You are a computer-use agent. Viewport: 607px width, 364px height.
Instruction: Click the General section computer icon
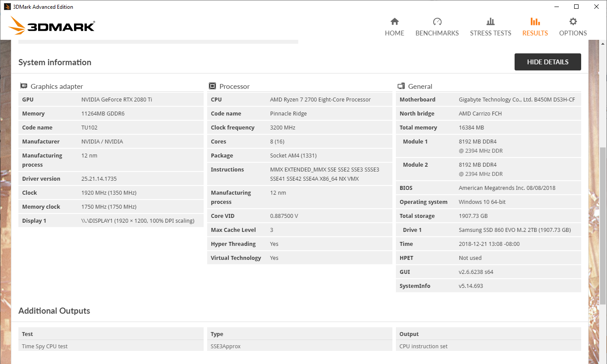coord(401,86)
